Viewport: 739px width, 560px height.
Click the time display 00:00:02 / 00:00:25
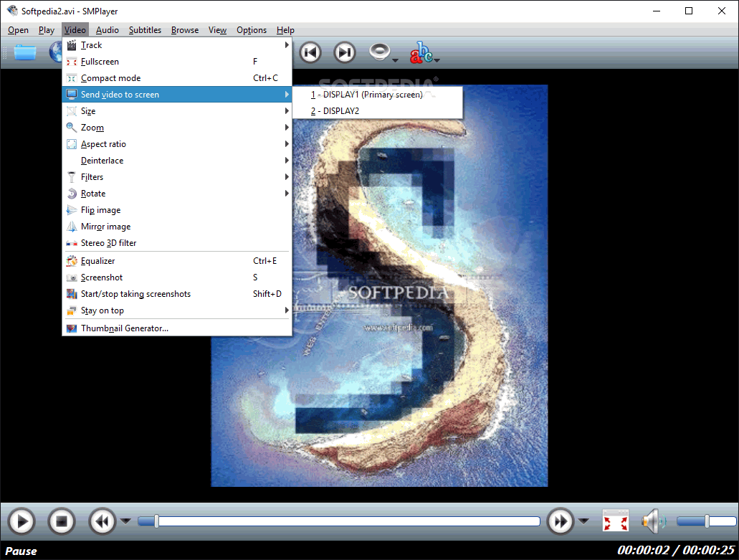(x=676, y=550)
